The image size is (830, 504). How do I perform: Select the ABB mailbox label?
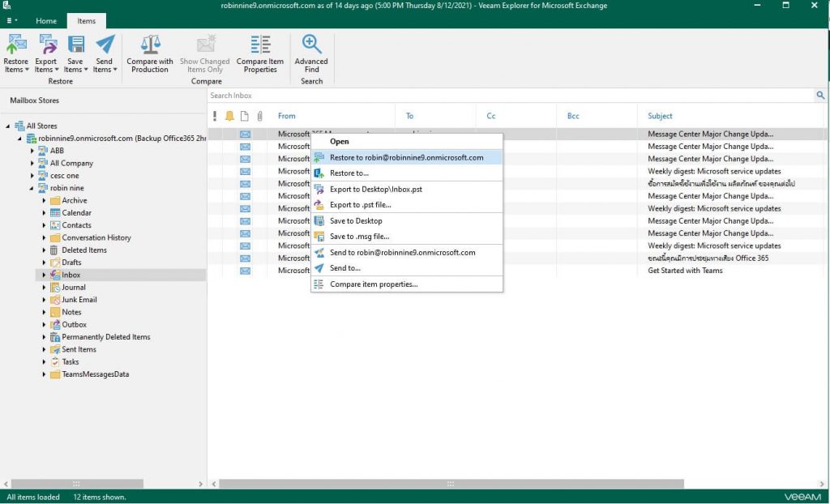[x=57, y=151]
